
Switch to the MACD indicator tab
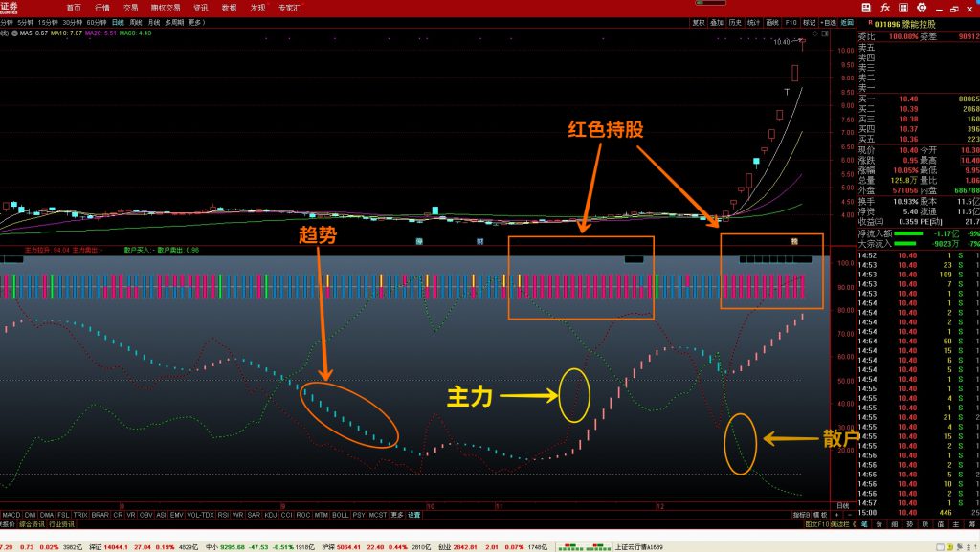(11, 515)
